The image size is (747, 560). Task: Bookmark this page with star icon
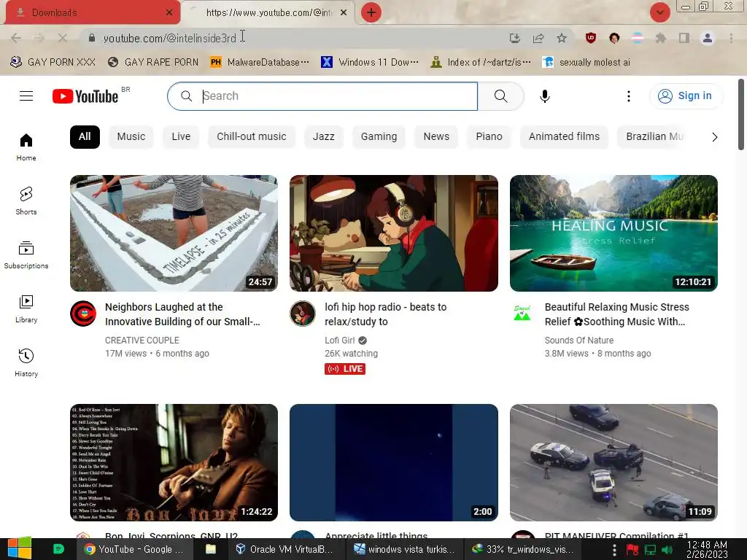(x=562, y=38)
